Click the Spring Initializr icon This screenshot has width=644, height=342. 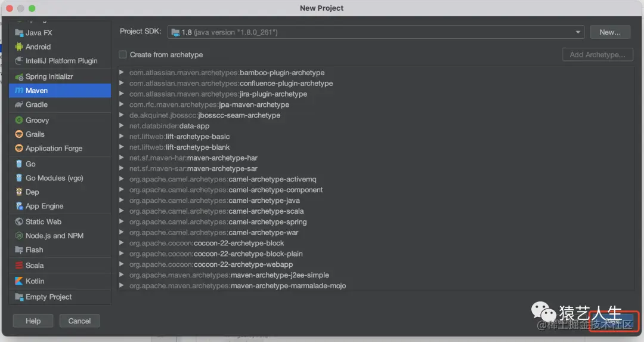[19, 77]
